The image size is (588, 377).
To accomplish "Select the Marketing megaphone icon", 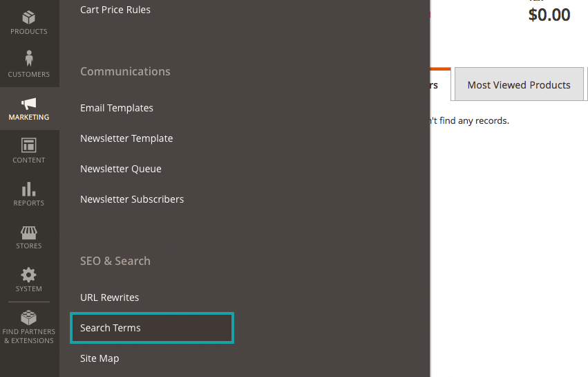I will [29, 104].
